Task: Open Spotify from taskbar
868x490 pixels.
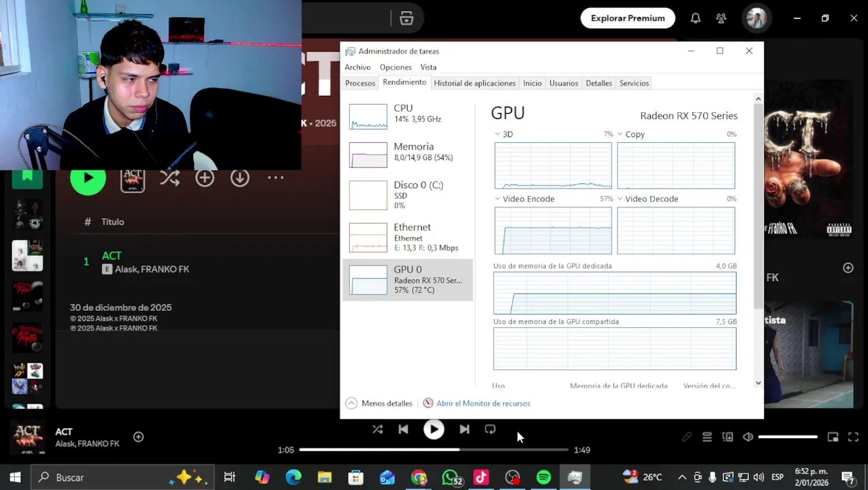Action: [544, 478]
